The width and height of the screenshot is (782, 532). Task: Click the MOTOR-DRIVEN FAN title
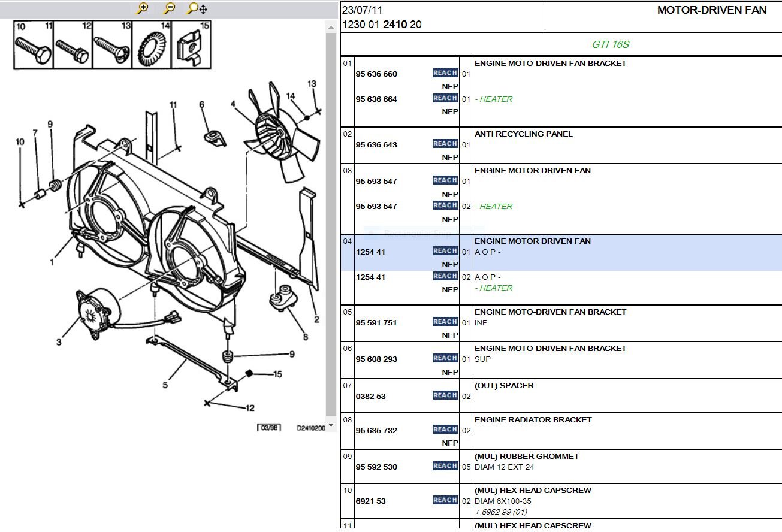pyautogui.click(x=712, y=10)
